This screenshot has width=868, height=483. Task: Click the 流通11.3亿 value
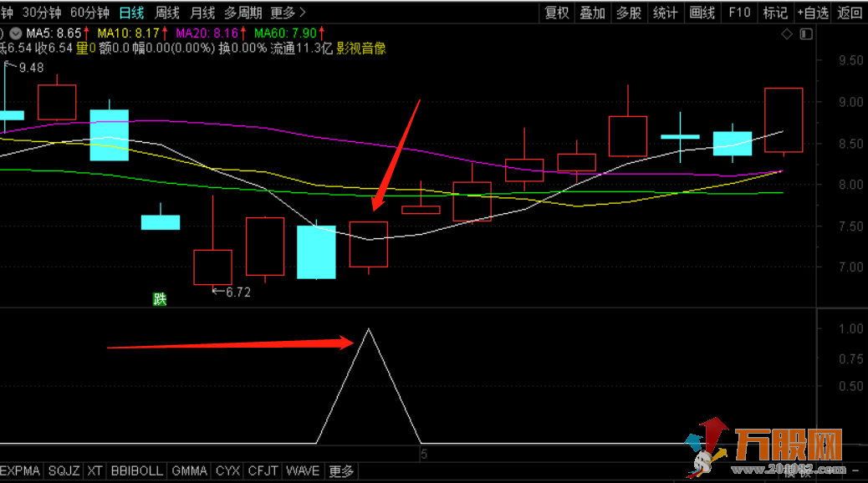point(301,48)
